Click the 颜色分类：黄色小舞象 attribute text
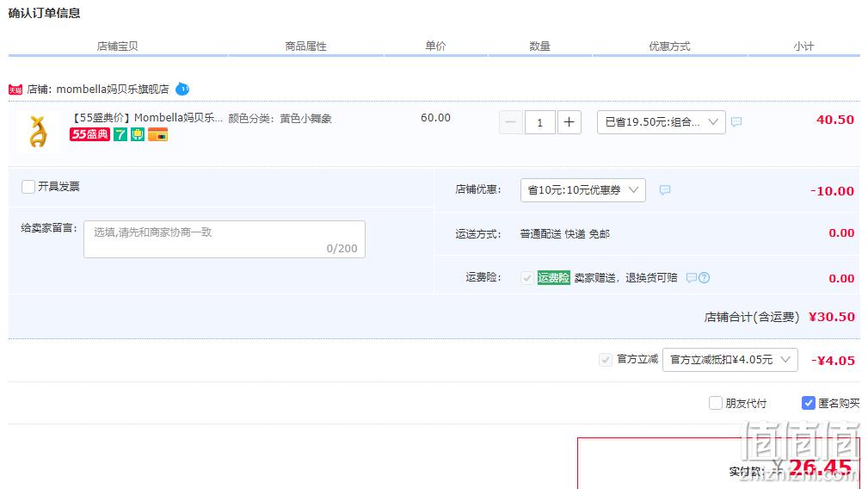Viewport: 868px width, 489px height. 280,119
